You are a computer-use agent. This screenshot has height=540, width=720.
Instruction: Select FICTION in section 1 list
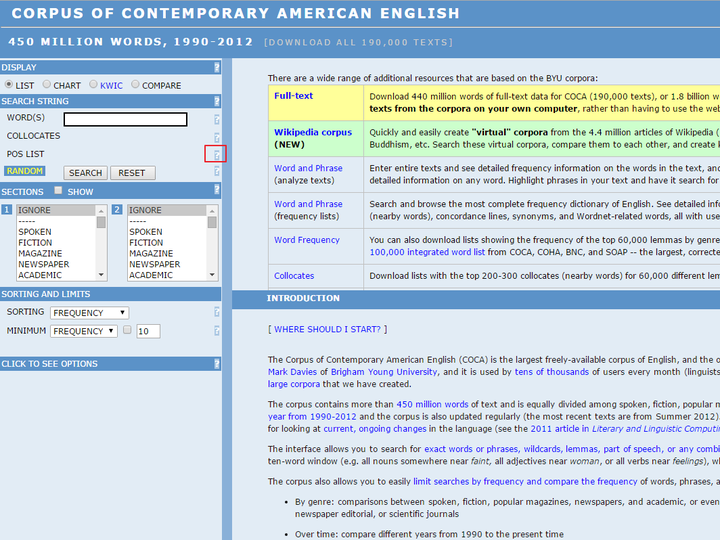pyautogui.click(x=56, y=242)
